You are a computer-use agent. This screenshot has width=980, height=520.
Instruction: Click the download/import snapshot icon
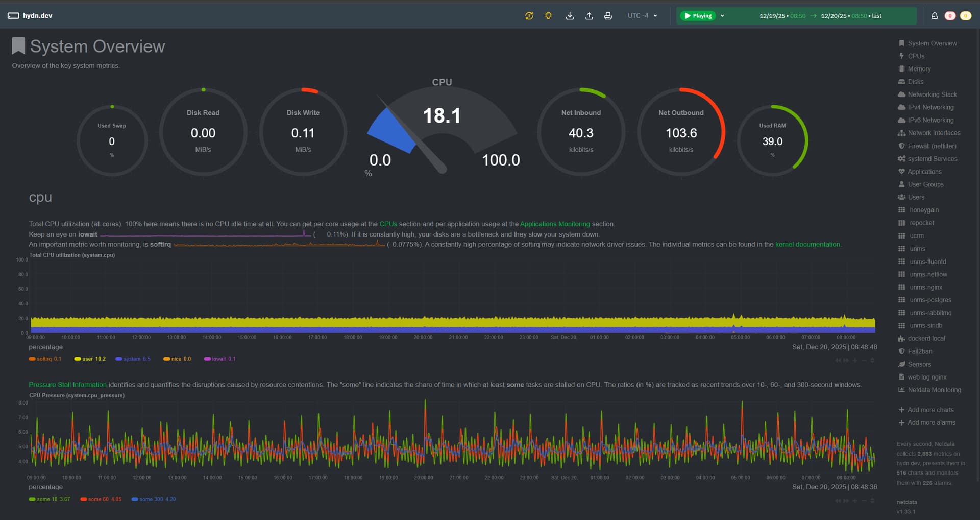click(570, 16)
